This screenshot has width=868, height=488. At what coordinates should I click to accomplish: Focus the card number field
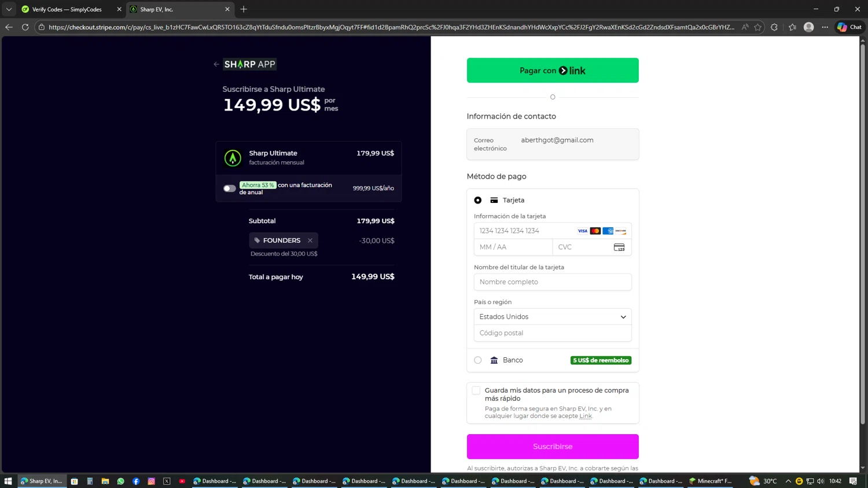(x=553, y=231)
